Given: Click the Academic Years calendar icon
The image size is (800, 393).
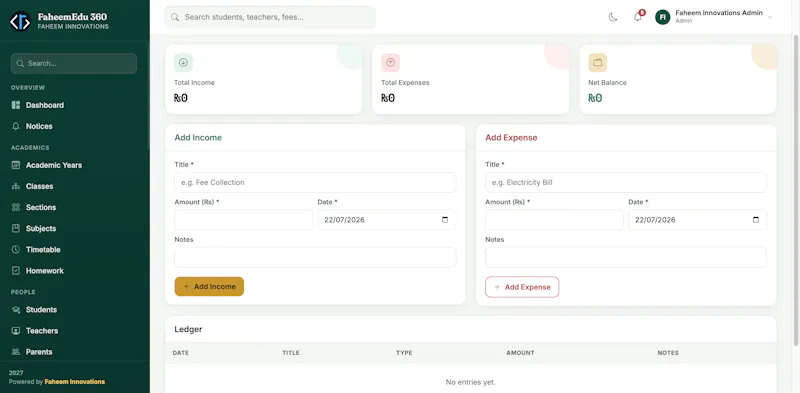Looking at the screenshot, I should [16, 165].
